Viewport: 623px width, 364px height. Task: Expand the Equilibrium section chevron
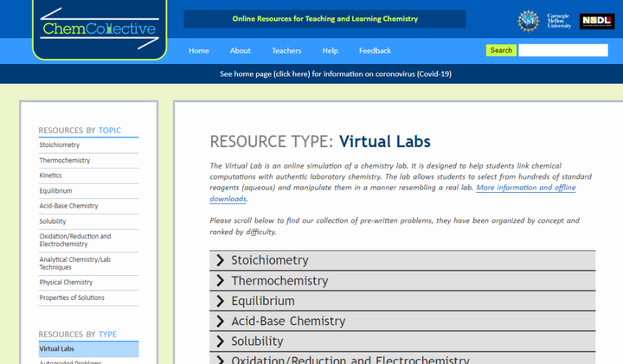[x=220, y=301]
